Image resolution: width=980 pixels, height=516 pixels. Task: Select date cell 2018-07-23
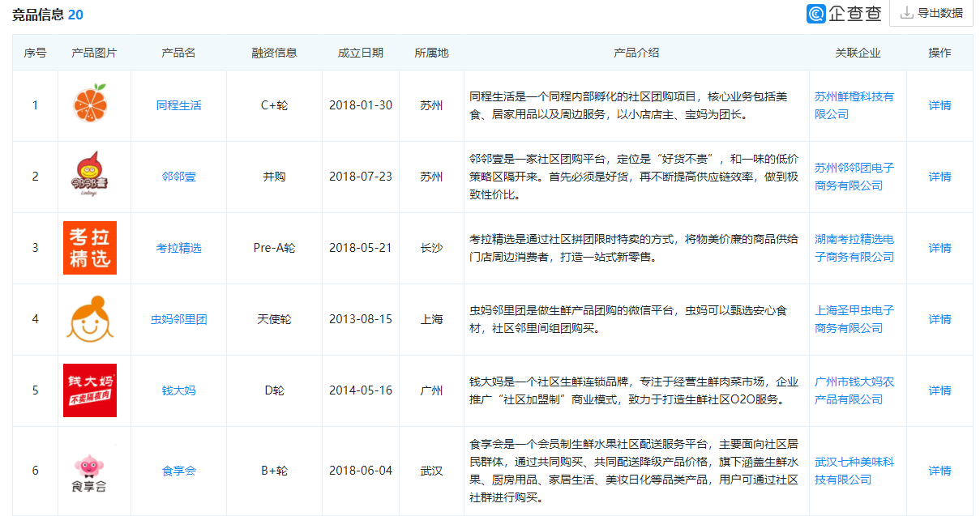pyautogui.click(x=361, y=177)
